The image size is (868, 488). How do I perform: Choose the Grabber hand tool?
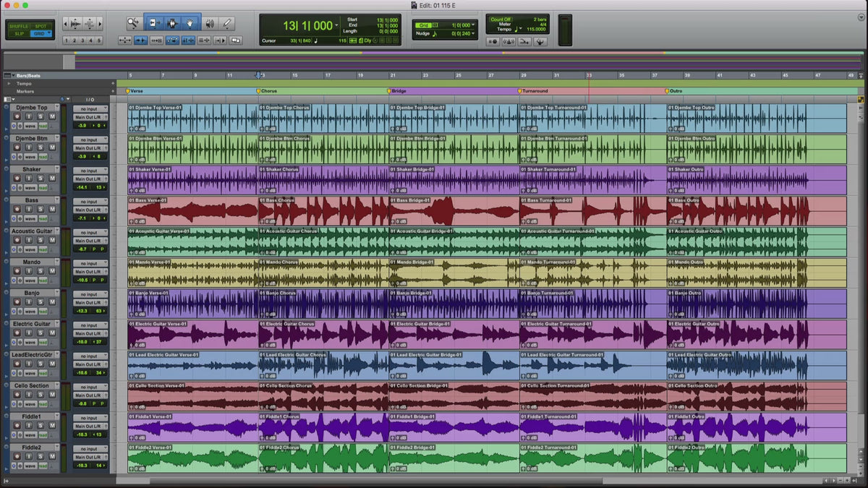(x=190, y=23)
